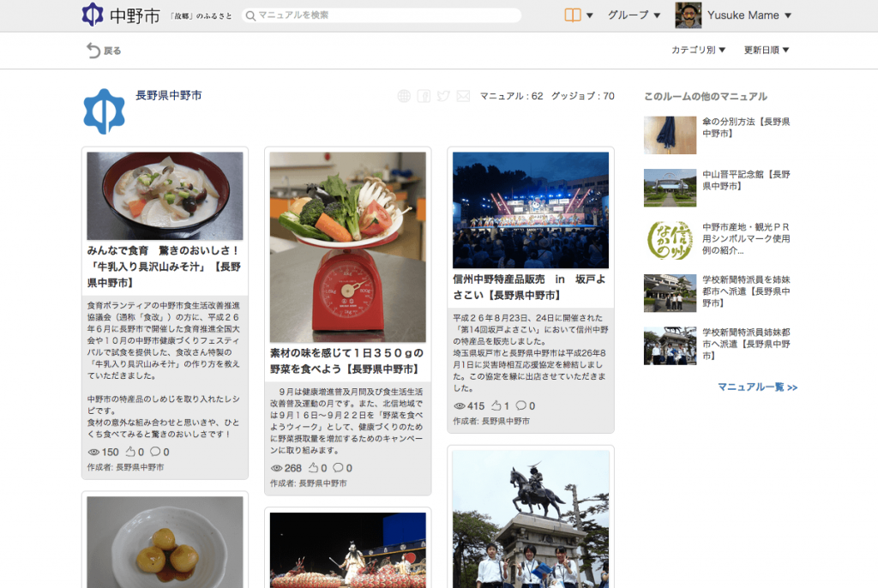Viewport: 878px width, 588px height.
Task: Click the search magnifier icon
Action: coord(251,15)
